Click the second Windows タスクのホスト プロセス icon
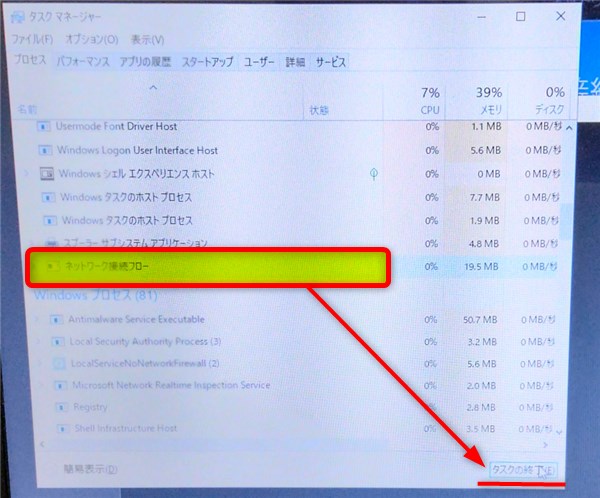Viewport: 600px width, 498px height. (x=49, y=220)
